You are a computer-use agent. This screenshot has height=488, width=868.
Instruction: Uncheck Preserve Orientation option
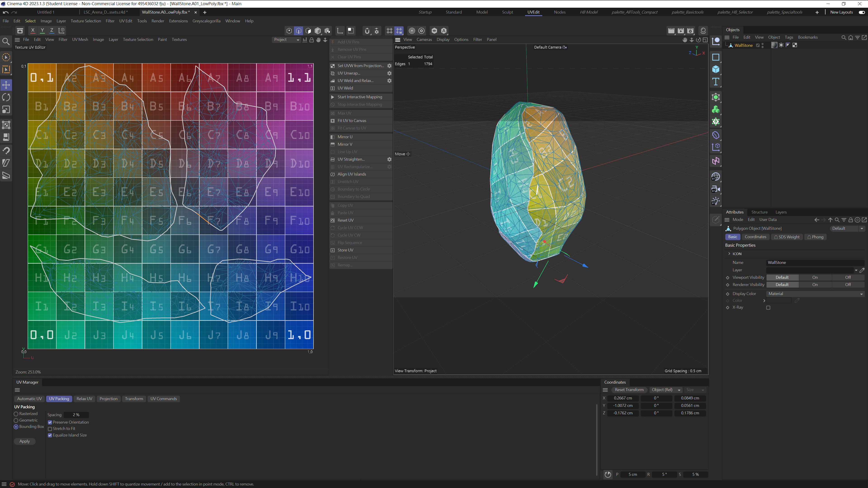[x=50, y=422]
